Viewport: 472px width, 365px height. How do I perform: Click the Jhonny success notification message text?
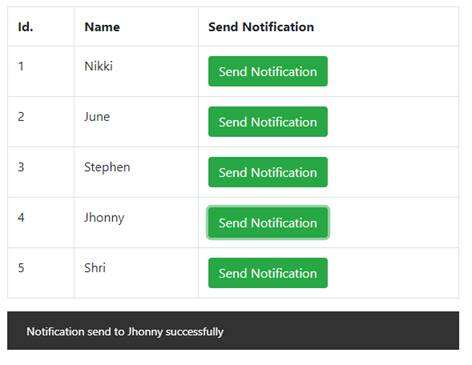(125, 332)
